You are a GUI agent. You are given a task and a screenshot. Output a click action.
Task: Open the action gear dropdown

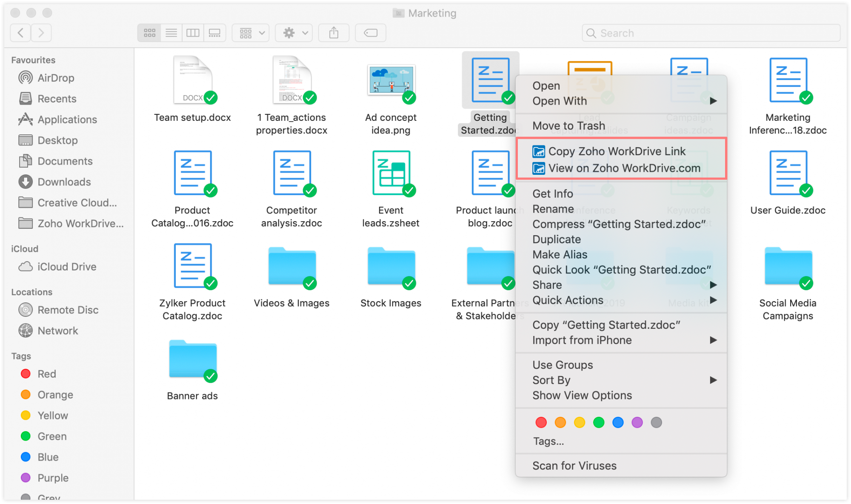[293, 33]
